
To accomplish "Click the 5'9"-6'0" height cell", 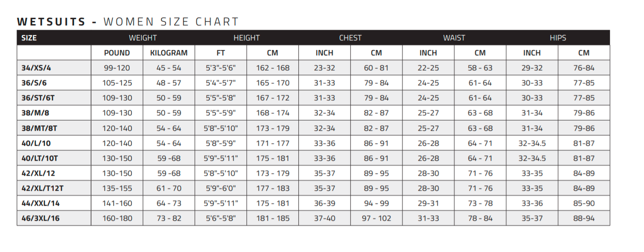I will (x=221, y=188).
